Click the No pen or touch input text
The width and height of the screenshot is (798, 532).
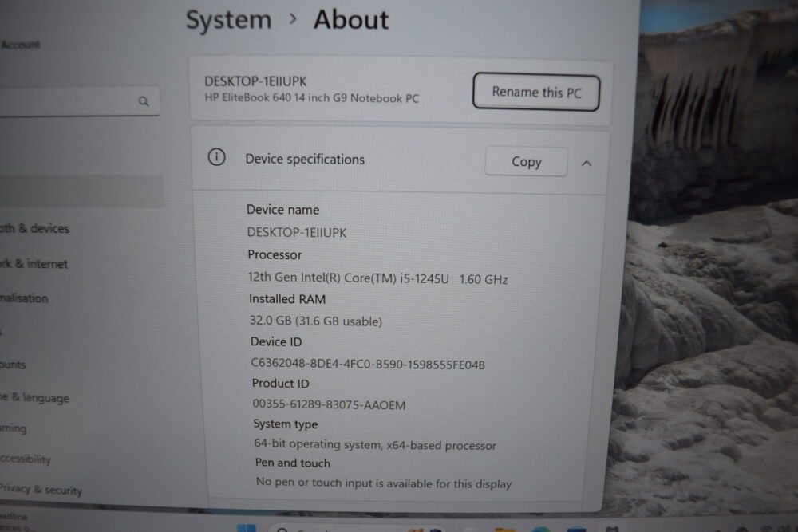click(384, 483)
